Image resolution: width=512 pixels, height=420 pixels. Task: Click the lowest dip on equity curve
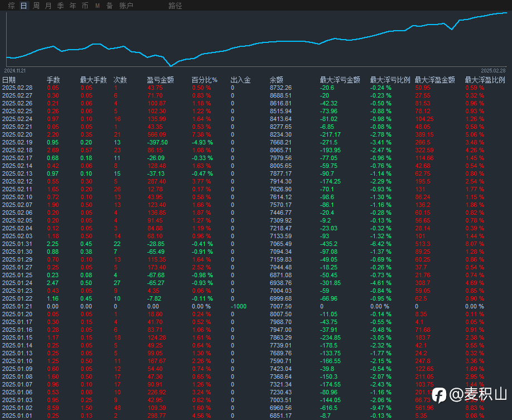171,66
